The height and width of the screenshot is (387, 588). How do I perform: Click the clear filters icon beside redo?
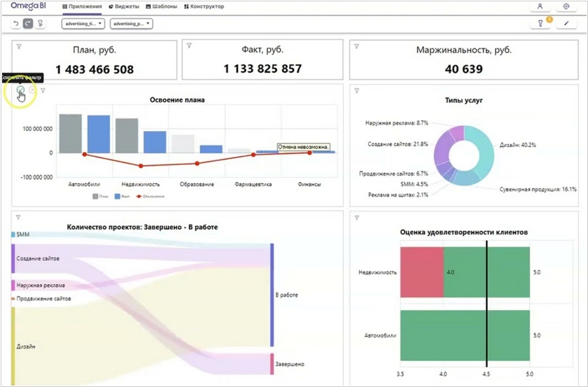(40, 24)
